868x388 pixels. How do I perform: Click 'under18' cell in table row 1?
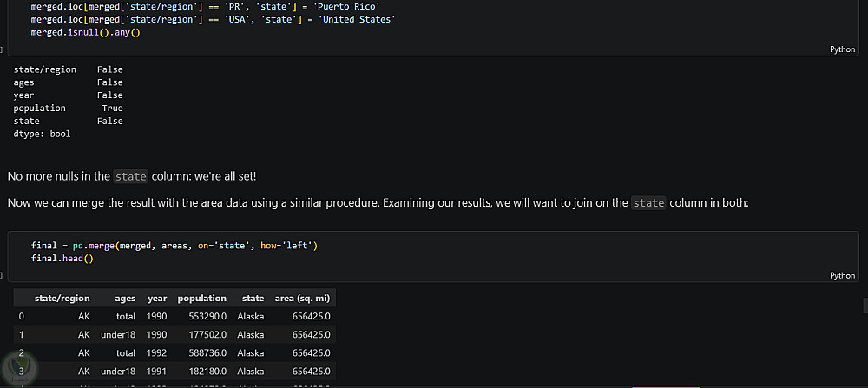pyautogui.click(x=118, y=334)
